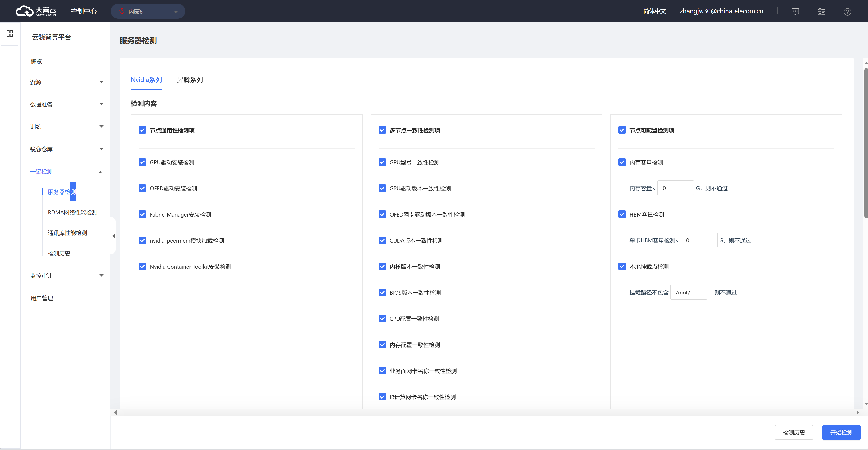The image size is (868, 450).
Task: Uncheck GPU驱动安装检测
Action: point(142,162)
